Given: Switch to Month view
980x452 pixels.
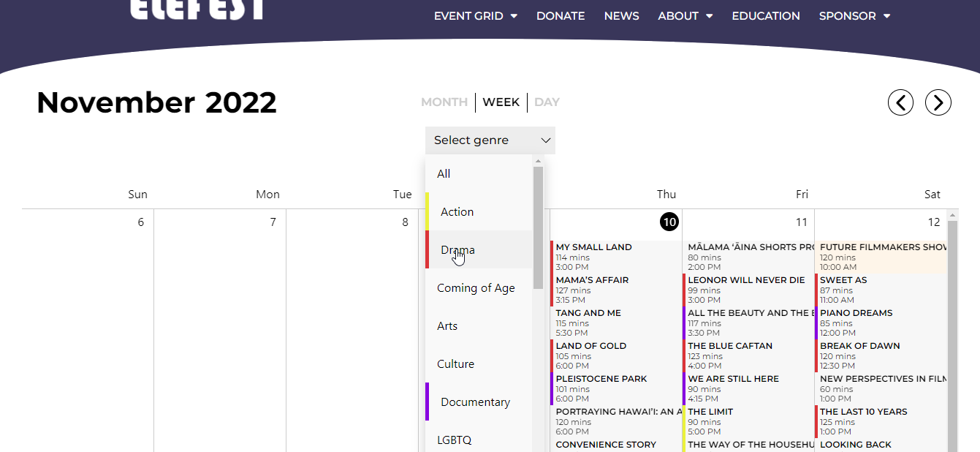Looking at the screenshot, I should coord(444,102).
